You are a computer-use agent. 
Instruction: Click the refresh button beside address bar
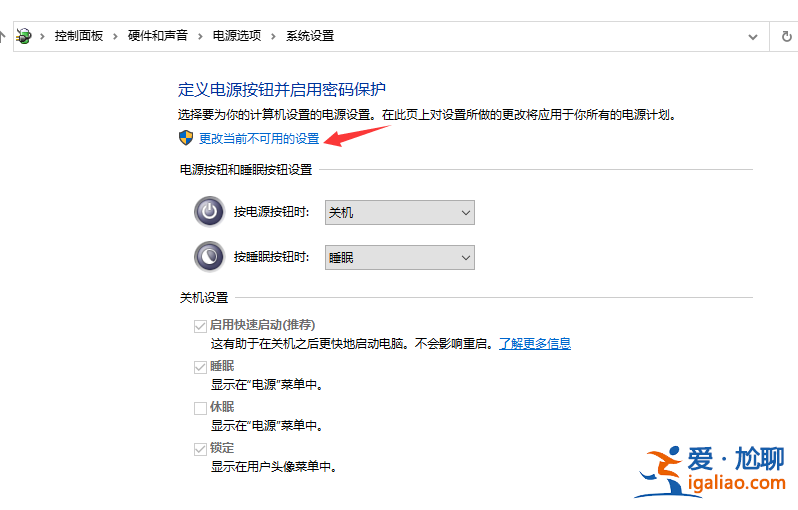(x=786, y=37)
